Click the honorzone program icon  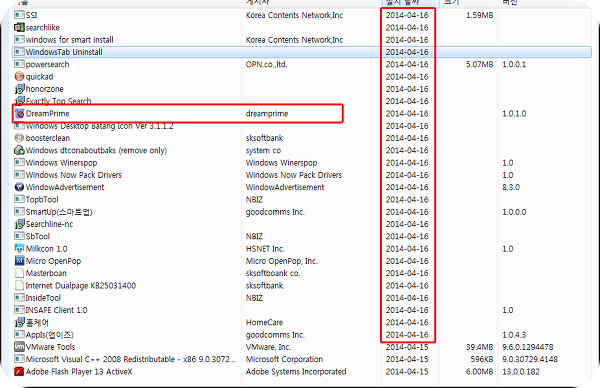(x=19, y=89)
